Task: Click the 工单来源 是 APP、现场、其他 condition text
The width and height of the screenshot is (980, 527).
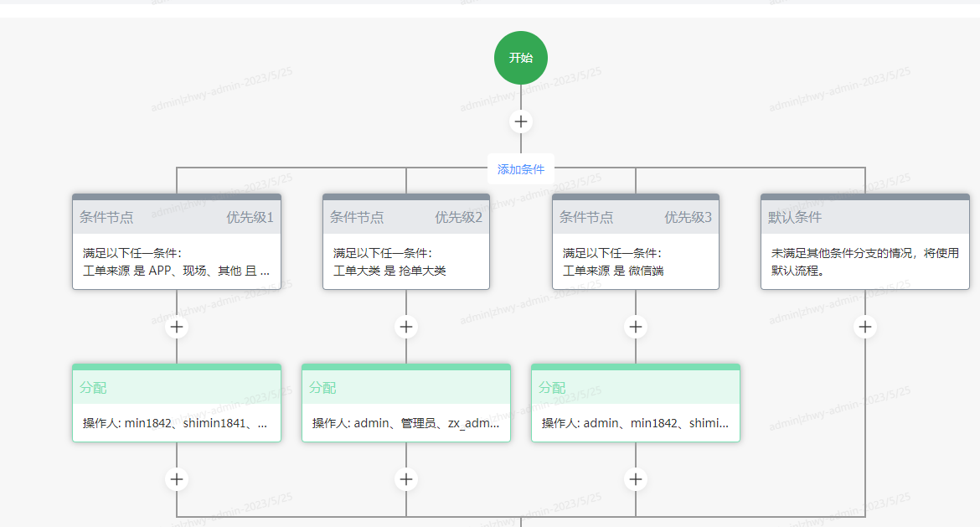Action: click(176, 271)
